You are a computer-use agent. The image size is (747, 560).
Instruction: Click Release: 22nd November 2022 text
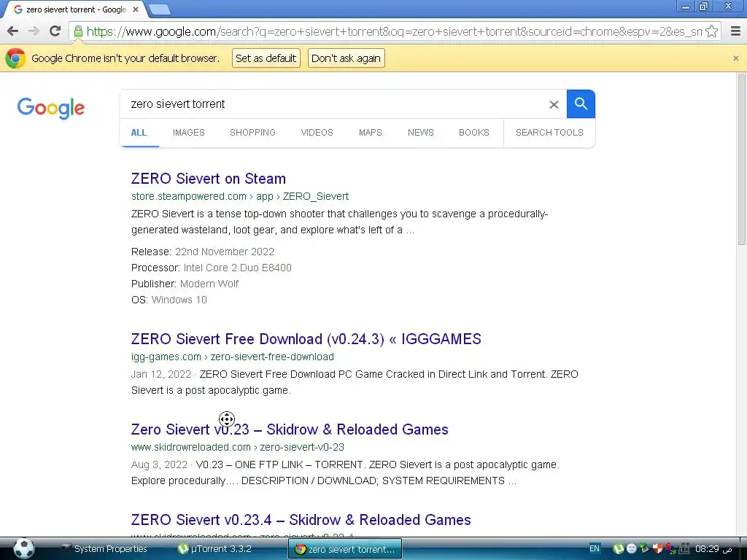click(x=203, y=252)
